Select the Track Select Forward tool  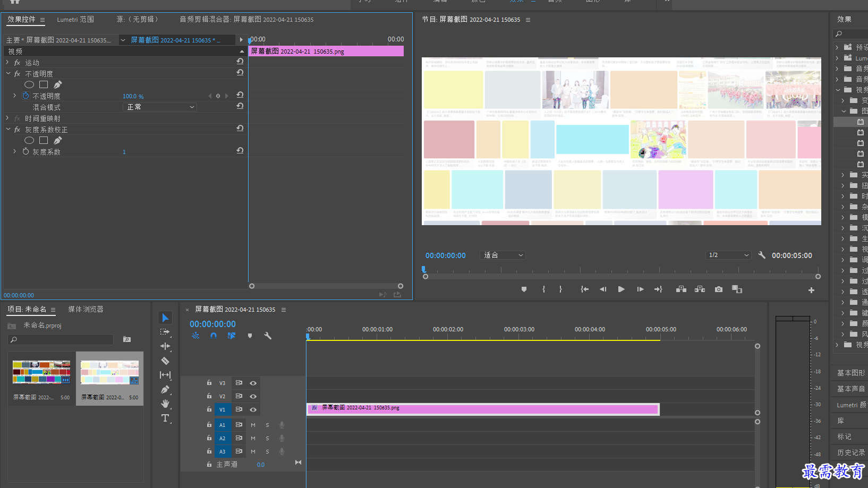[165, 332]
